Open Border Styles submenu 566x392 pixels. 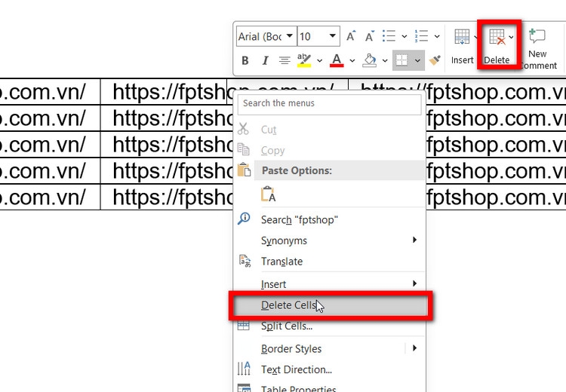click(329, 349)
